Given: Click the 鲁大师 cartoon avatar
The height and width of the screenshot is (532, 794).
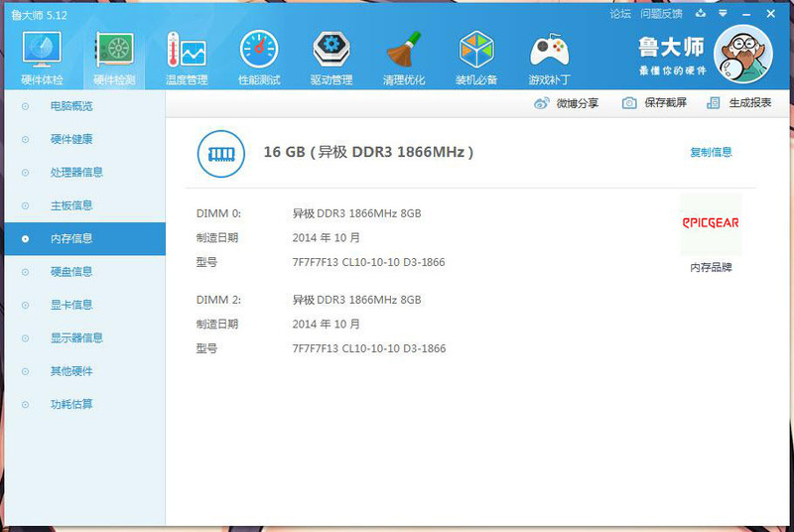Looking at the screenshot, I should pos(743,54).
